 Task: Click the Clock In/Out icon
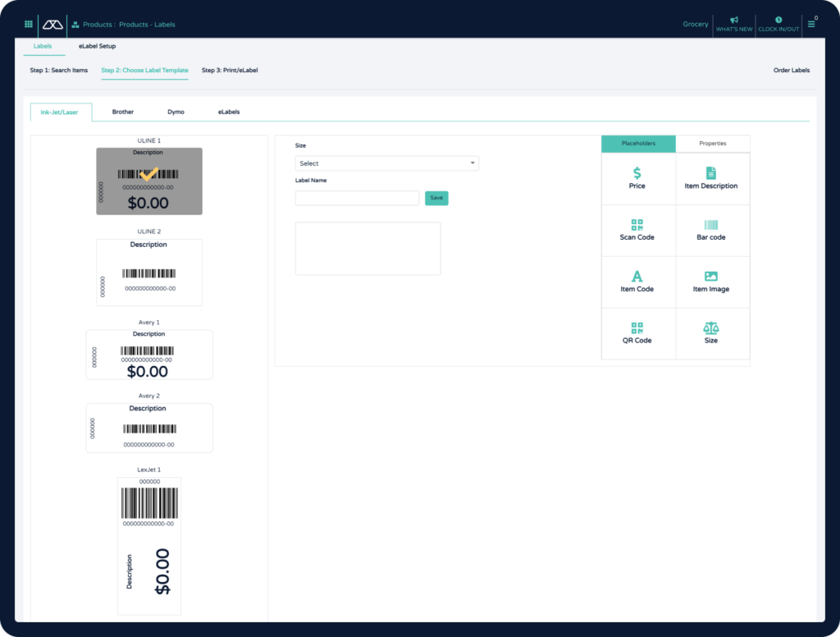point(778,20)
